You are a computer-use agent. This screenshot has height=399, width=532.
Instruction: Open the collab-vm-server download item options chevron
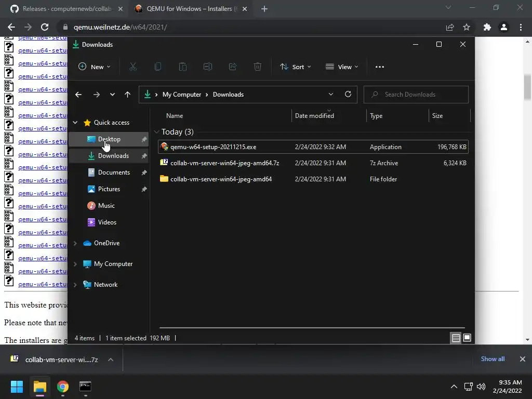111,360
